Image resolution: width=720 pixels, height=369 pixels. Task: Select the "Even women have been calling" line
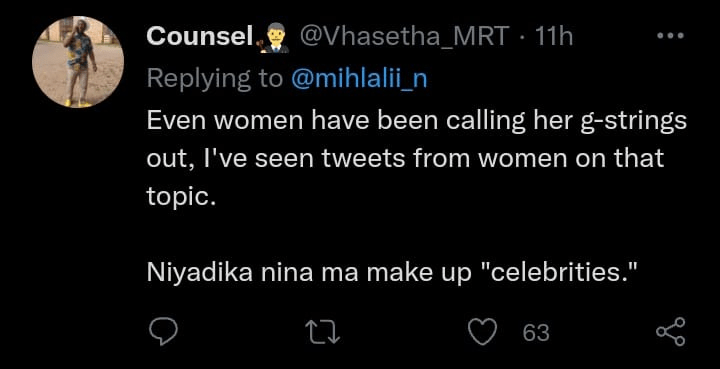point(416,122)
